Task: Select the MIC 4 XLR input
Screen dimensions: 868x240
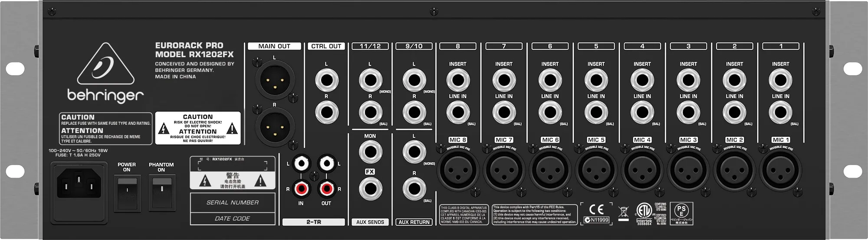Action: (x=642, y=170)
